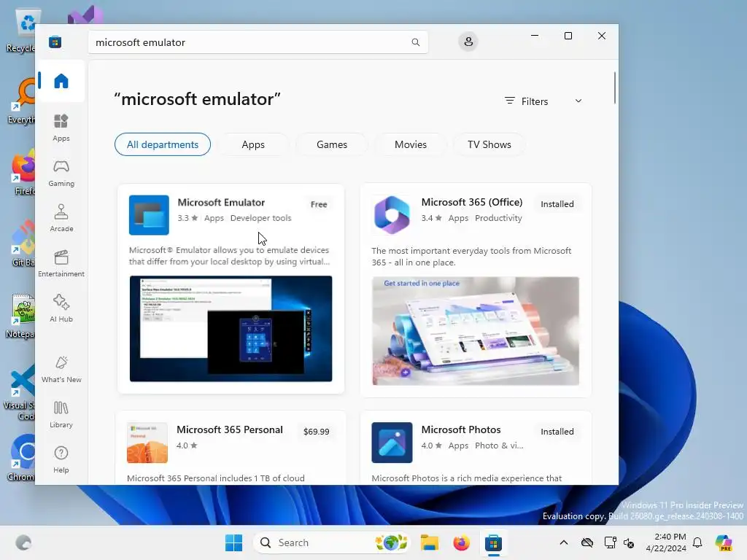
Task: Click the clock showing 2:40 PM
Action: [670, 537]
